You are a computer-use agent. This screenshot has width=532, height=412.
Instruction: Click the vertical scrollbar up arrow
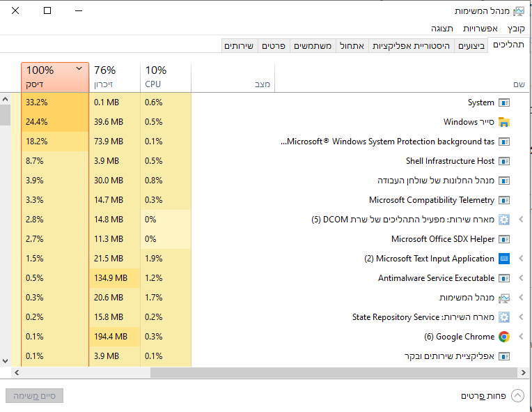pos(5,99)
